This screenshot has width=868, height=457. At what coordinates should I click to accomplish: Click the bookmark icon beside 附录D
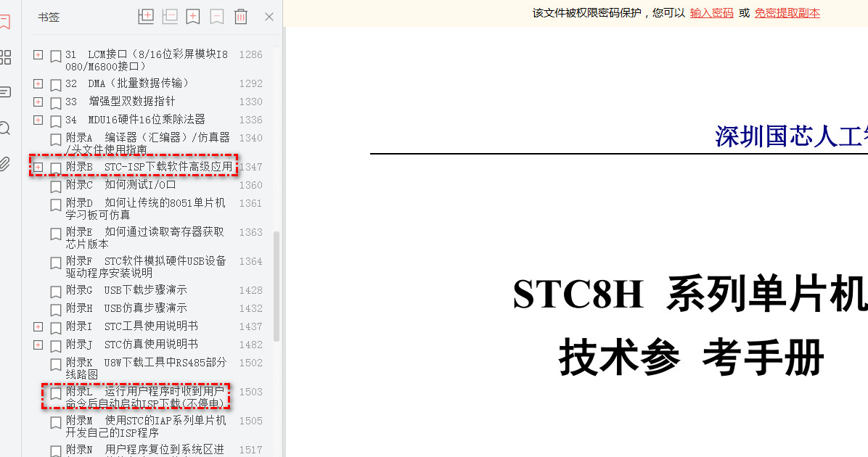click(55, 205)
